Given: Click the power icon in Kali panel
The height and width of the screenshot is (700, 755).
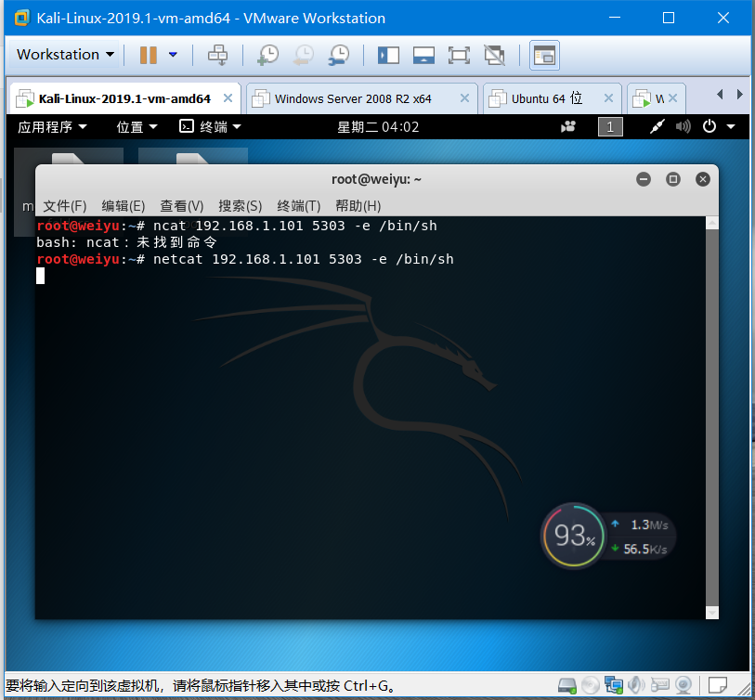Looking at the screenshot, I should pyautogui.click(x=709, y=126).
